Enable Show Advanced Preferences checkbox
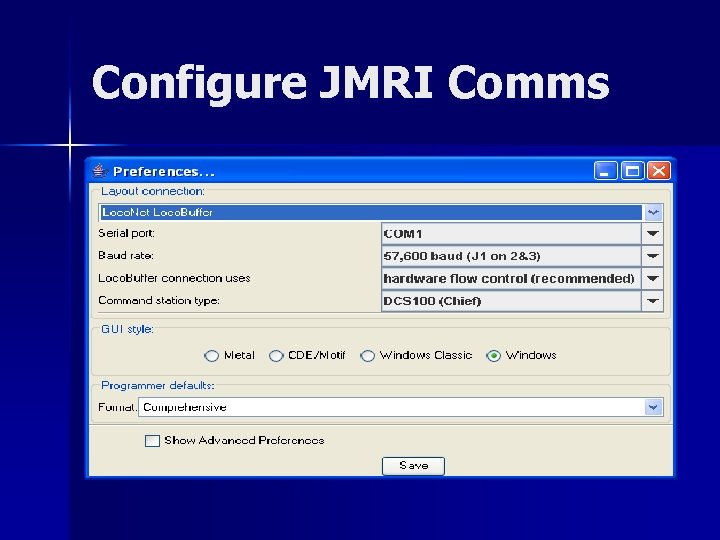 tap(152, 441)
